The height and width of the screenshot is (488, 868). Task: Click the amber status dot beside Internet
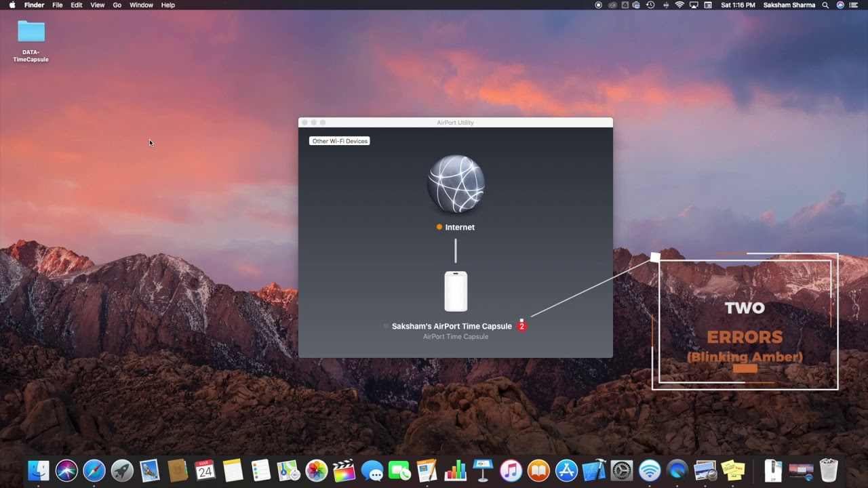tap(439, 227)
